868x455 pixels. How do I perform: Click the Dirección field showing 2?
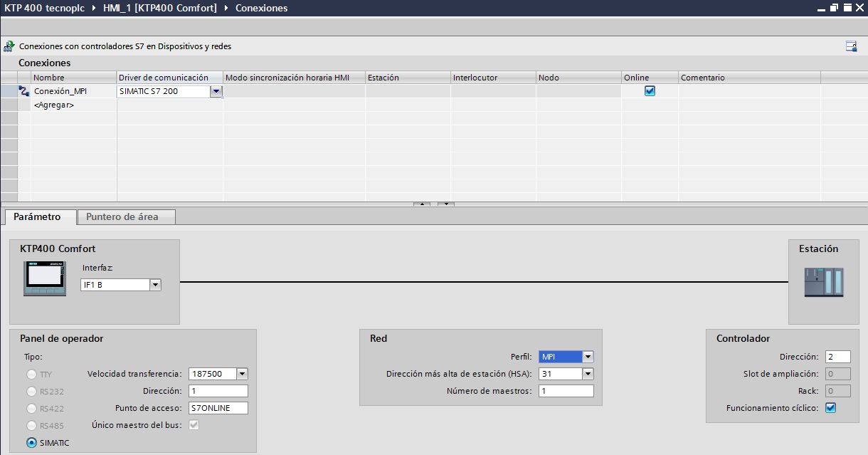(x=837, y=356)
